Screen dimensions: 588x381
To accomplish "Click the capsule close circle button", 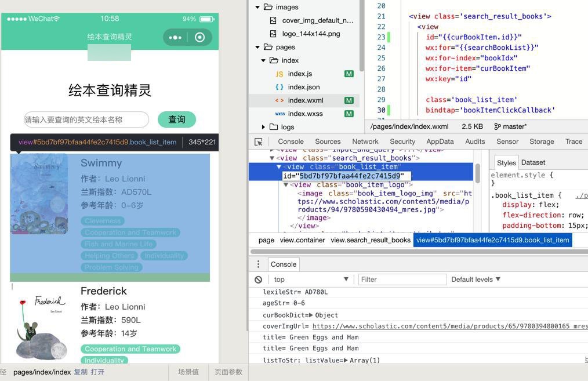I will (200, 37).
